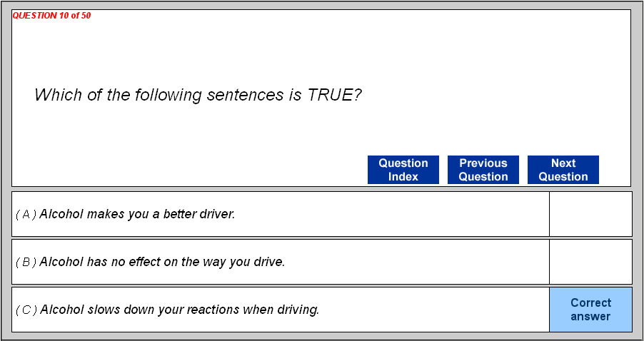This screenshot has height=341, width=644.
Task: Click the (B) letter label
Action: click(x=26, y=262)
